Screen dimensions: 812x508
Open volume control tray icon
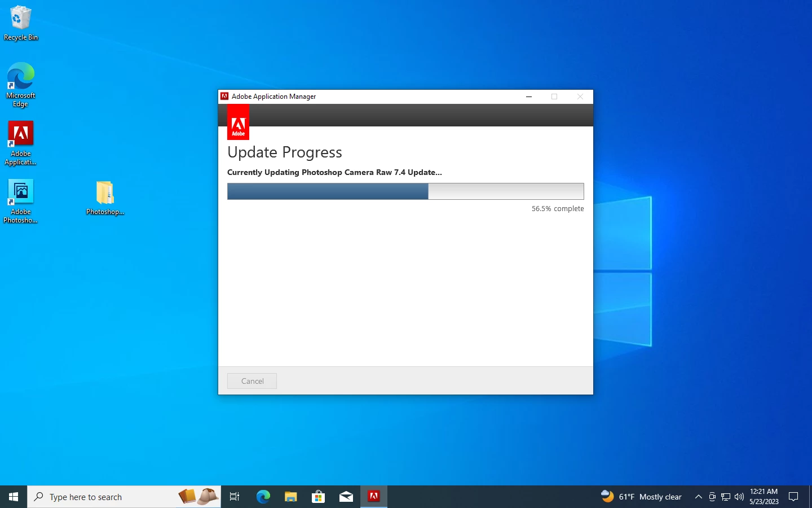[x=739, y=497]
